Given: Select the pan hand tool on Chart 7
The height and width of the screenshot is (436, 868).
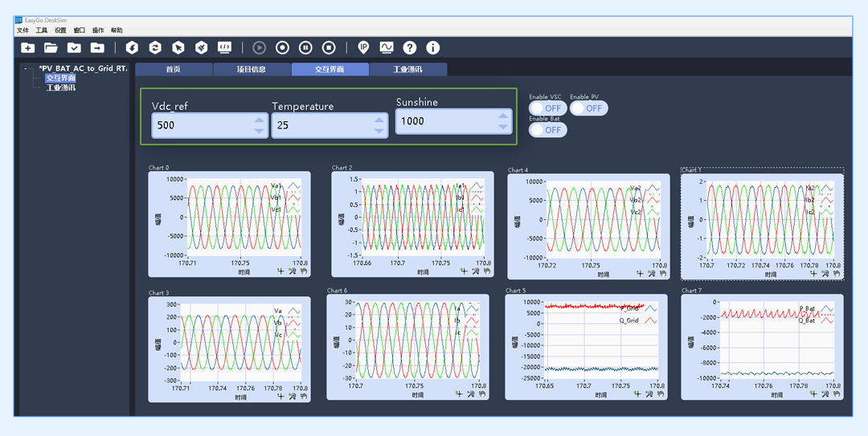Looking at the screenshot, I should click(837, 393).
